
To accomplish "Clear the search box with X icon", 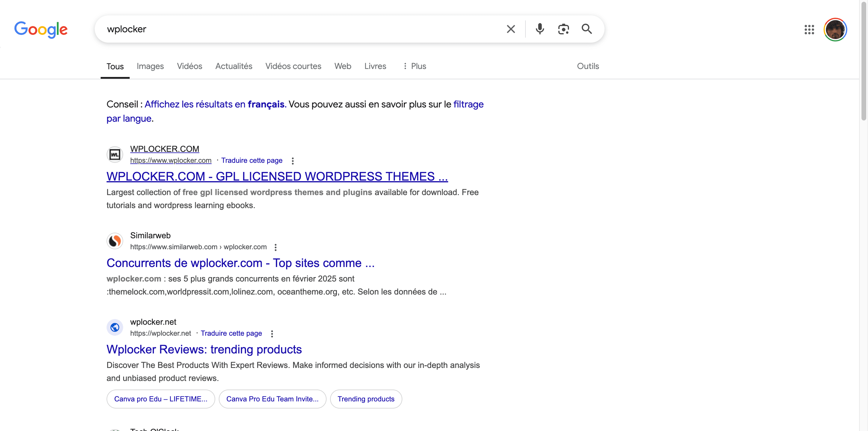I will pyautogui.click(x=511, y=29).
